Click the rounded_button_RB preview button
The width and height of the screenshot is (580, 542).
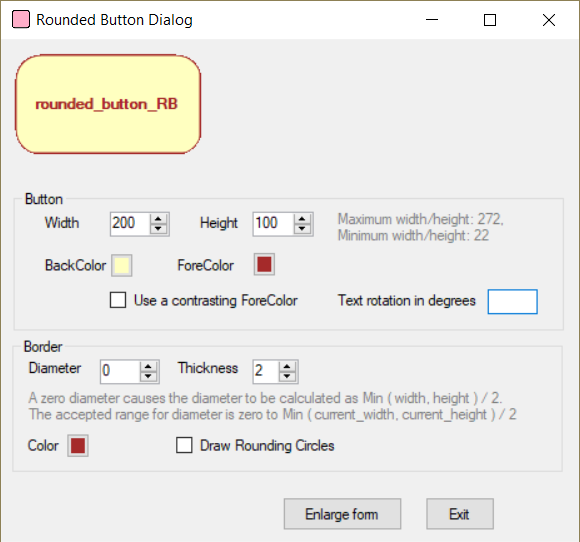coord(108,104)
